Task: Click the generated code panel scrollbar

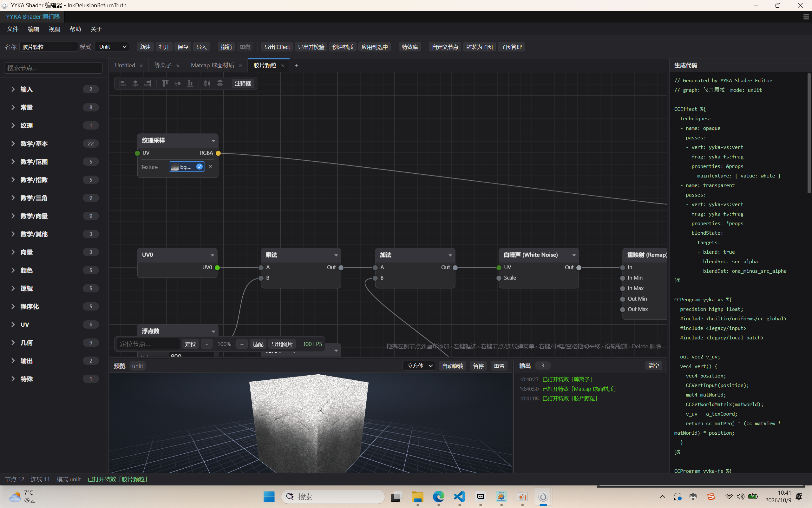Action: pyautogui.click(x=809, y=134)
